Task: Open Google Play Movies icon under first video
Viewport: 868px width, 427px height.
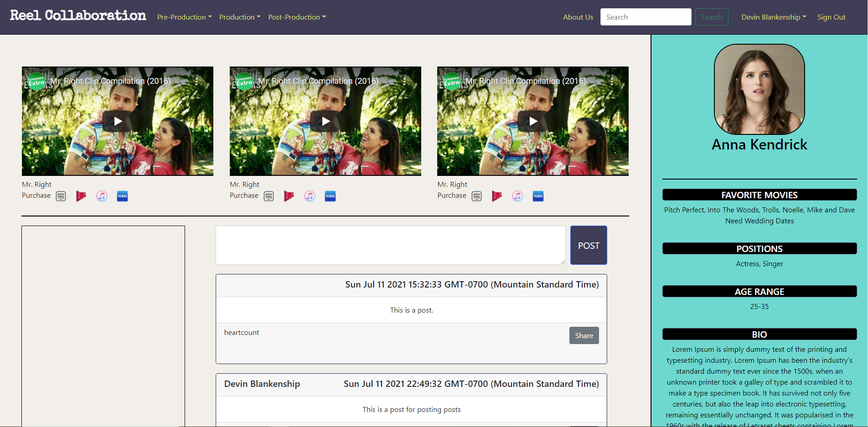Action: point(81,196)
